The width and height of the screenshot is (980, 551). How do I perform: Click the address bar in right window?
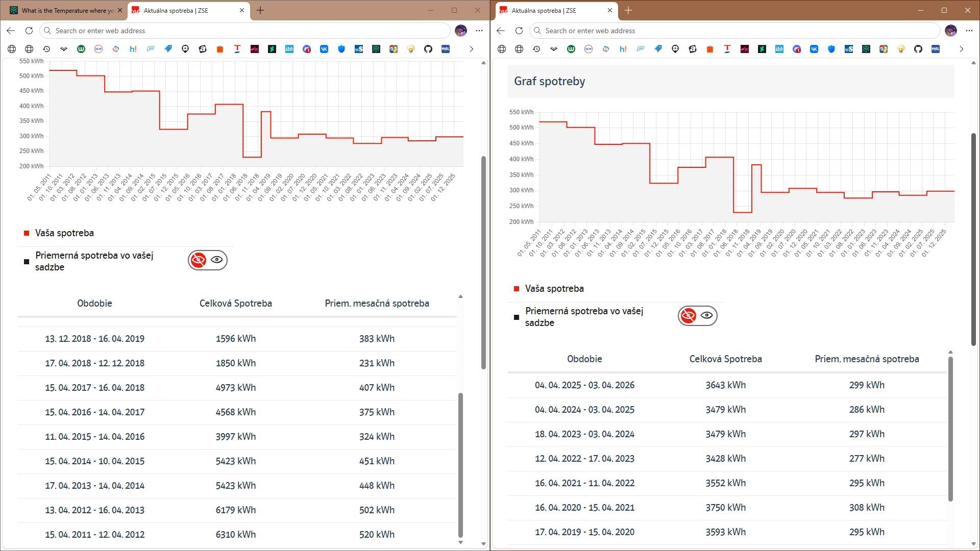point(735,31)
